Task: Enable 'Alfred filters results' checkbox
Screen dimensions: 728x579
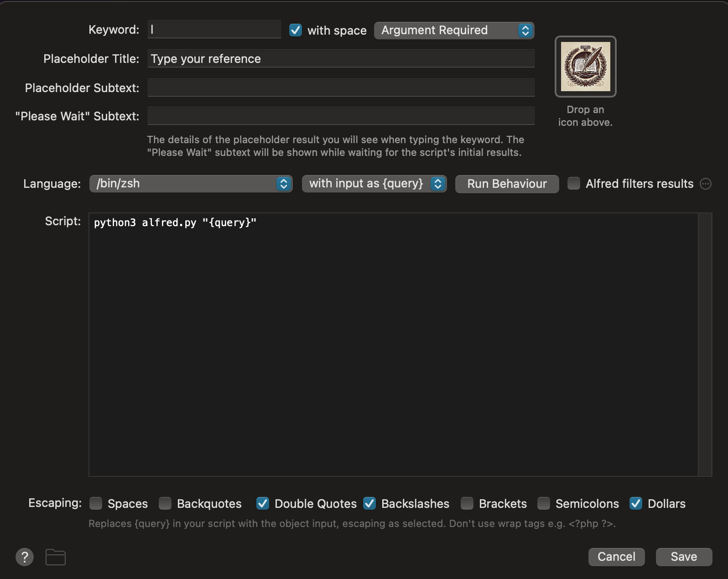Action: [574, 183]
